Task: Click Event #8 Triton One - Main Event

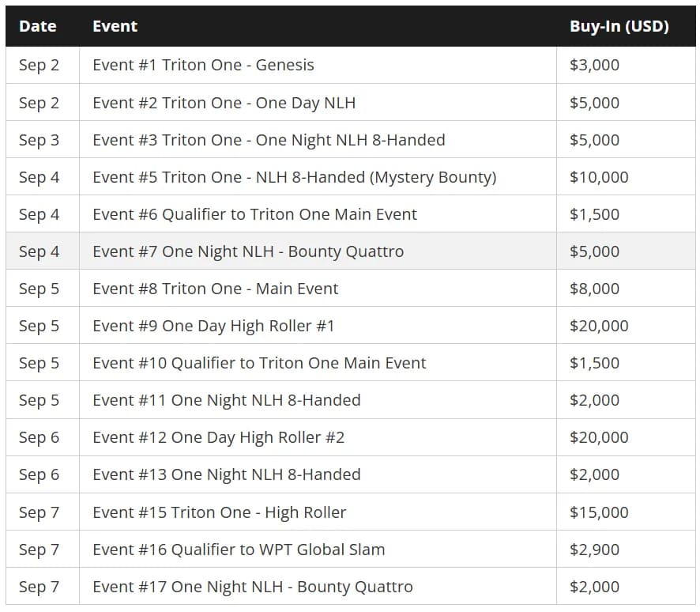Action: 215,289
